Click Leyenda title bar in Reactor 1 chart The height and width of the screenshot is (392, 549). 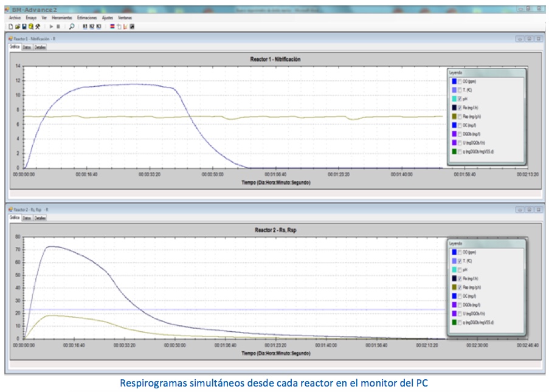tap(486, 73)
